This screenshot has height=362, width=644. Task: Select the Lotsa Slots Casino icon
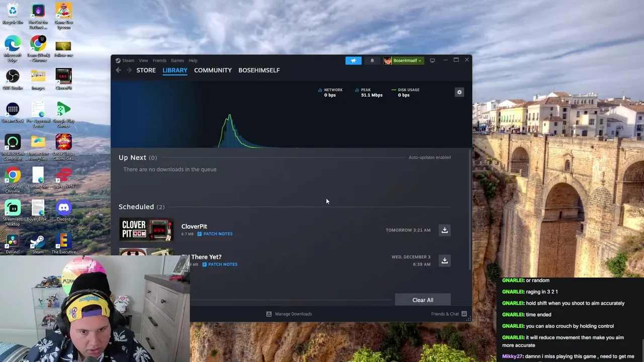[x=63, y=147]
